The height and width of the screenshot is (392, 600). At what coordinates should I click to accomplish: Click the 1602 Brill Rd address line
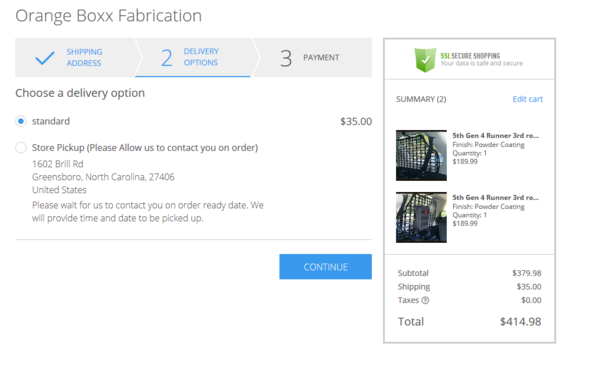58,164
